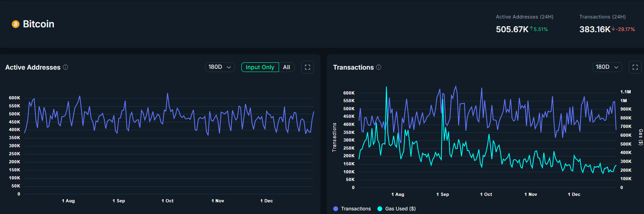This screenshot has height=214, width=644.
Task: Click the Bitcoin title text
Action: coord(39,24)
